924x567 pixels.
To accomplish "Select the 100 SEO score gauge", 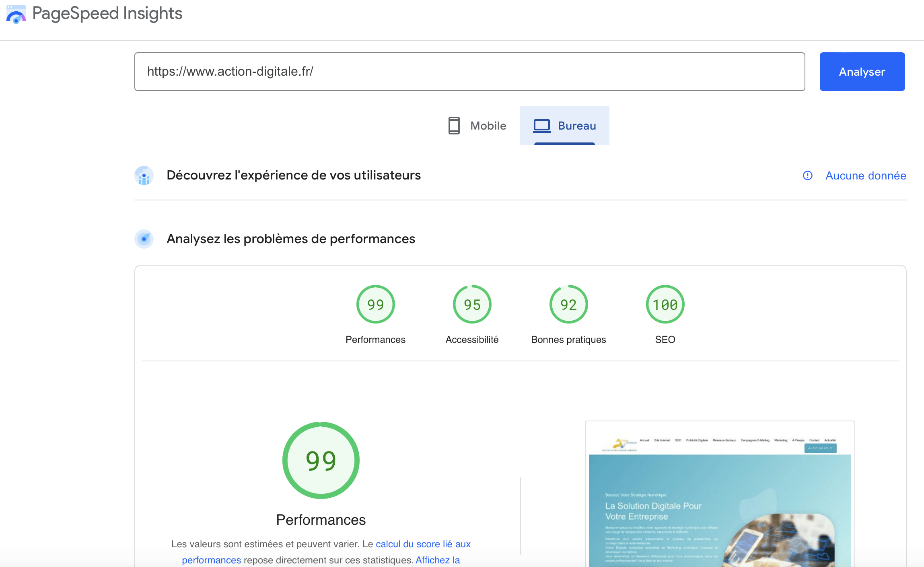I will click(x=665, y=304).
